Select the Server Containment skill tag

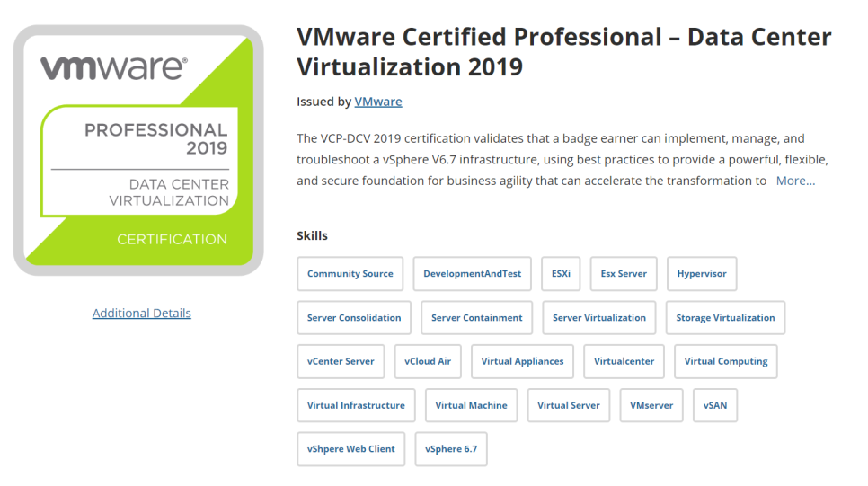point(476,318)
